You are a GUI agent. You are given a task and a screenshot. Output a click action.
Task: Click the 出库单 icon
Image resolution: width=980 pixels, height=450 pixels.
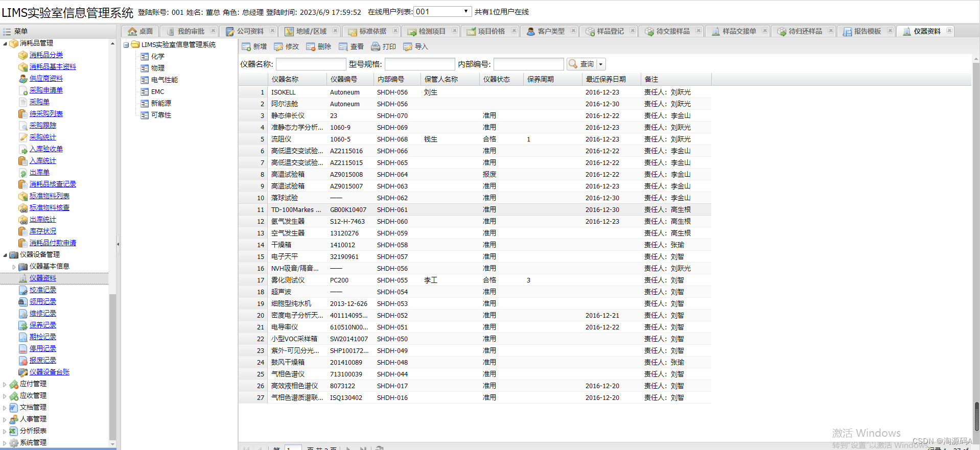click(23, 172)
